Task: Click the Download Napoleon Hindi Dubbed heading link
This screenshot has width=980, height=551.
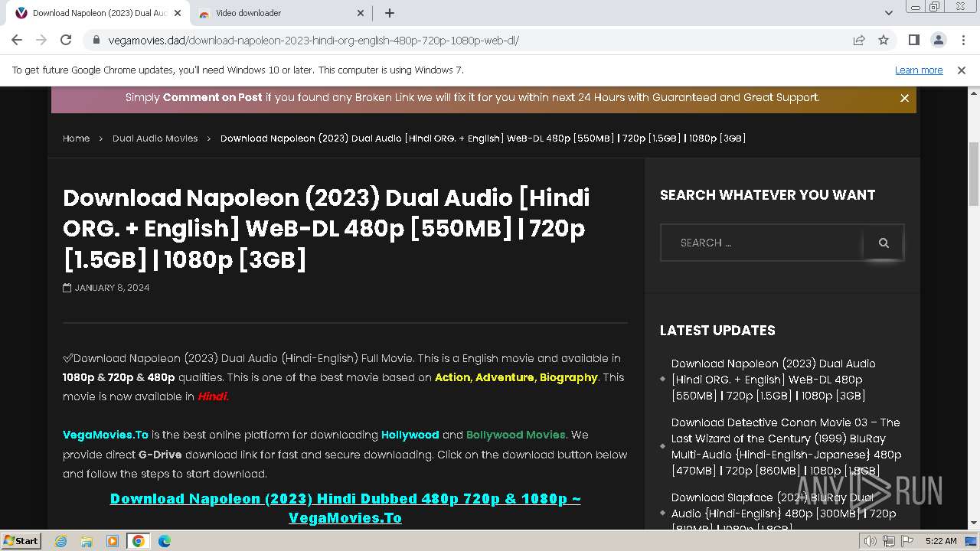Action: click(x=345, y=508)
